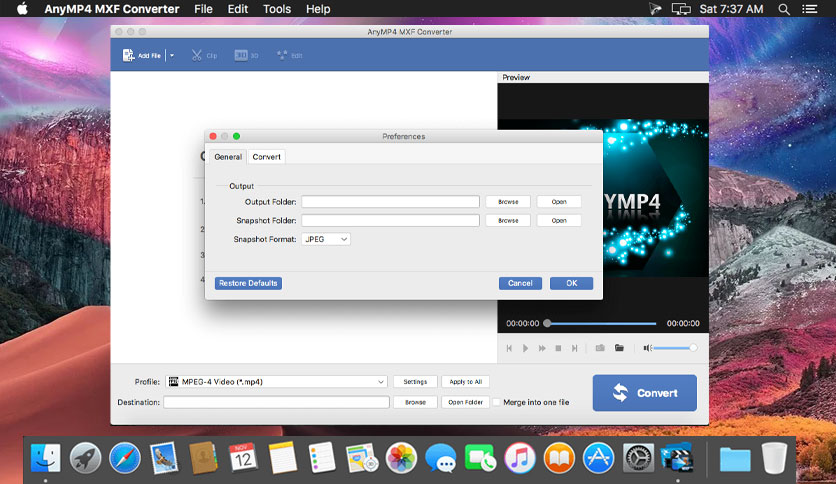Open Reminders from the dock

point(322,458)
